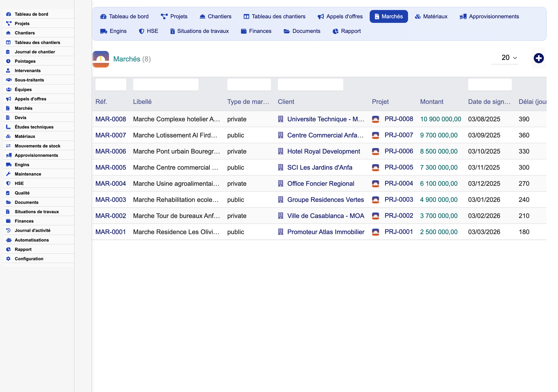This screenshot has height=392, width=558.
Task: Click the building icon beside Office Foncier Regional
Action: click(280, 183)
